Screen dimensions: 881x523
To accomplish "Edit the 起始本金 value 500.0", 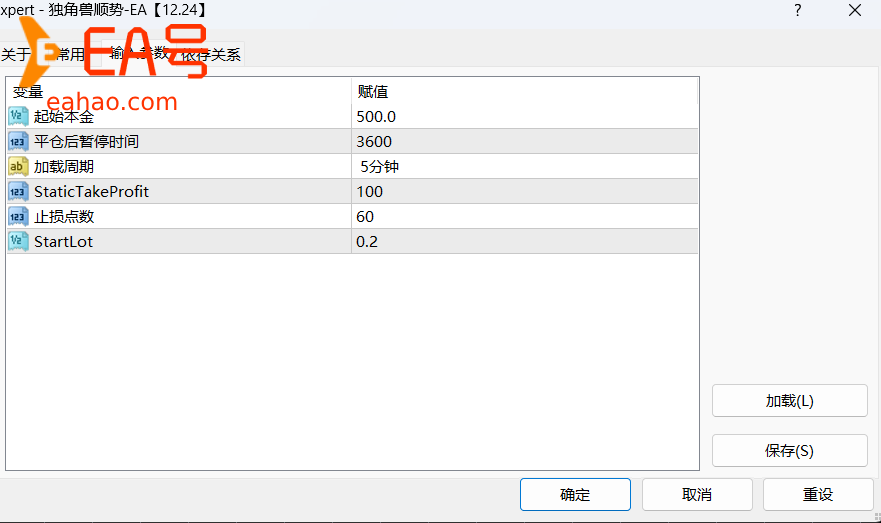I will click(525, 116).
